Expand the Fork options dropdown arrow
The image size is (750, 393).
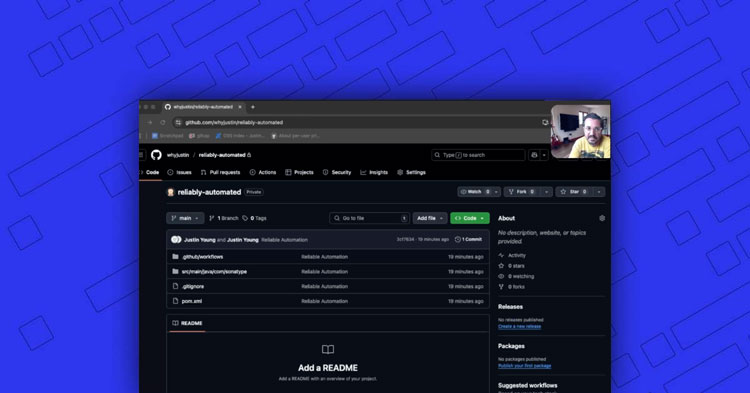pyautogui.click(x=547, y=192)
